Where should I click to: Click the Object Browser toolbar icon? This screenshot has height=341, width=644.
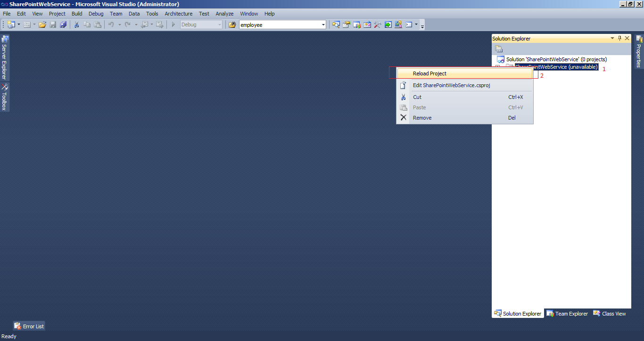click(367, 24)
